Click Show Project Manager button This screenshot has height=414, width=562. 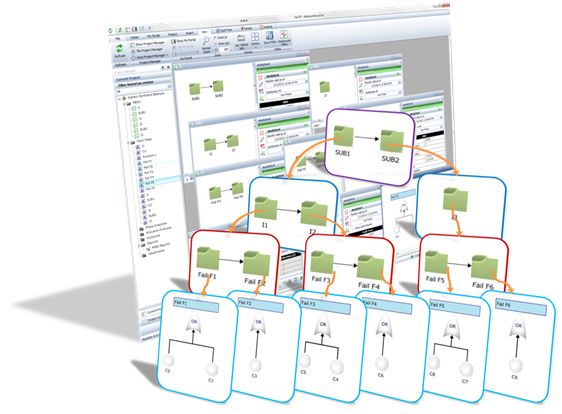pos(148,44)
